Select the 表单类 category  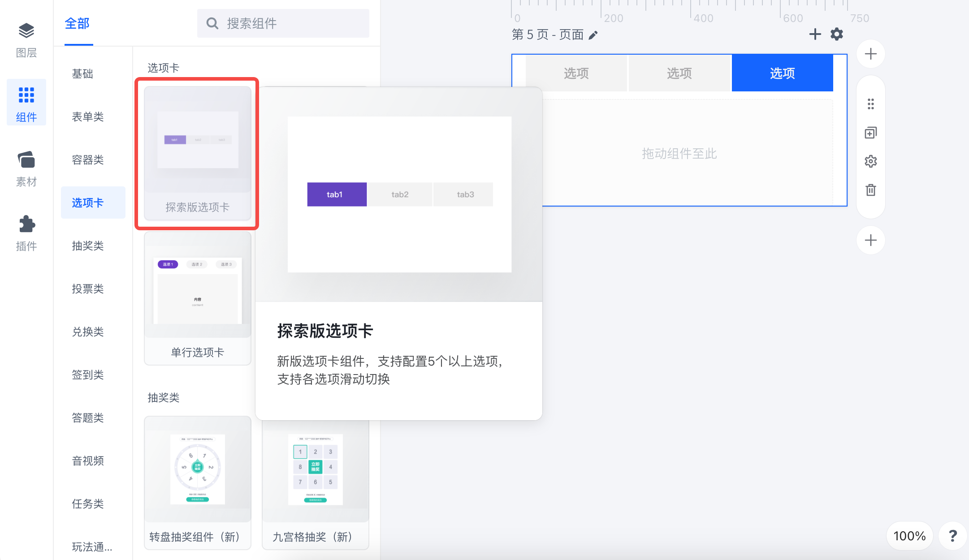click(x=88, y=116)
